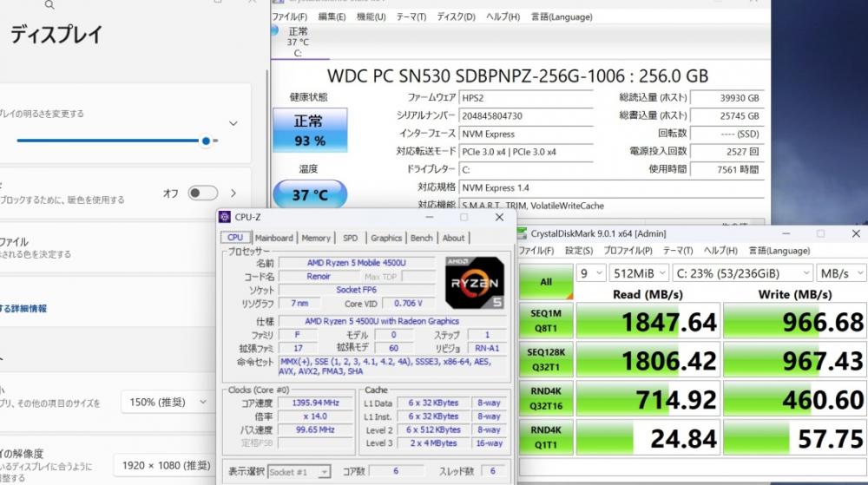Open the プロファイル(P) menu in CrystalDiskMark
This screenshot has width=868, height=485.
click(628, 251)
